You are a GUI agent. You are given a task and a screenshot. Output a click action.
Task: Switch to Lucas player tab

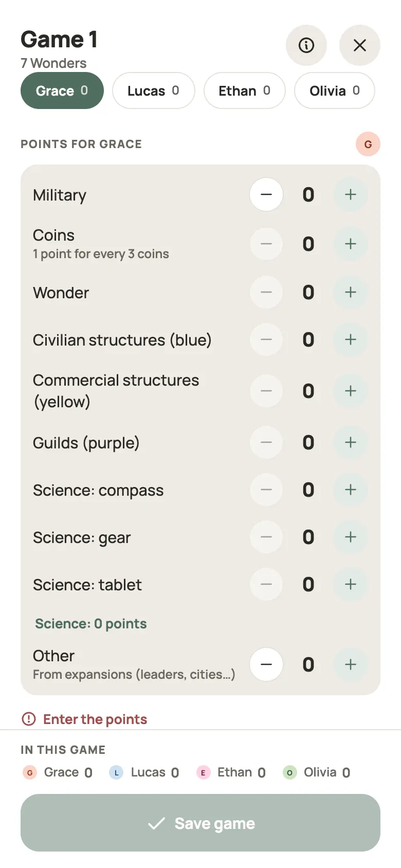click(154, 91)
